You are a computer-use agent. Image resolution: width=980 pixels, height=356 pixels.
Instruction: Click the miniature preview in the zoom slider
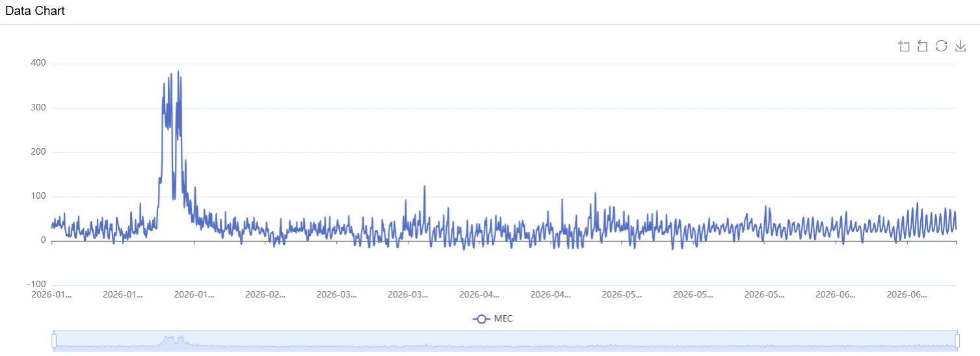click(505, 340)
